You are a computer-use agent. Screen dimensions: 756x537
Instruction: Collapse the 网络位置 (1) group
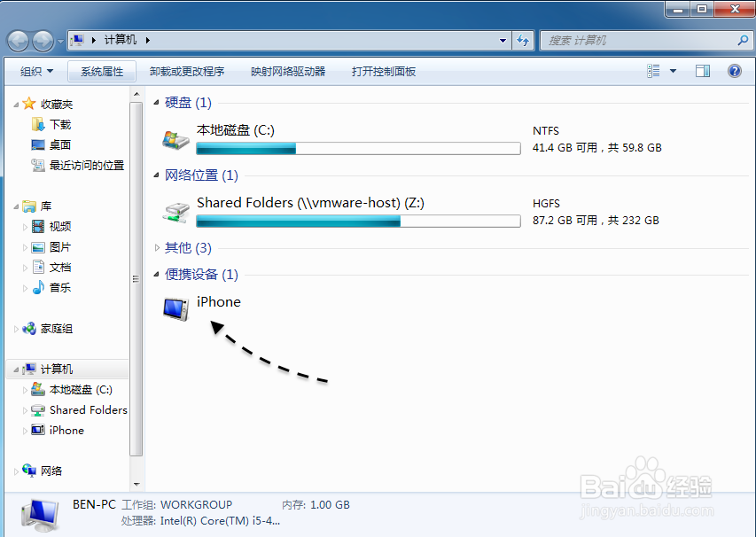[x=156, y=175]
